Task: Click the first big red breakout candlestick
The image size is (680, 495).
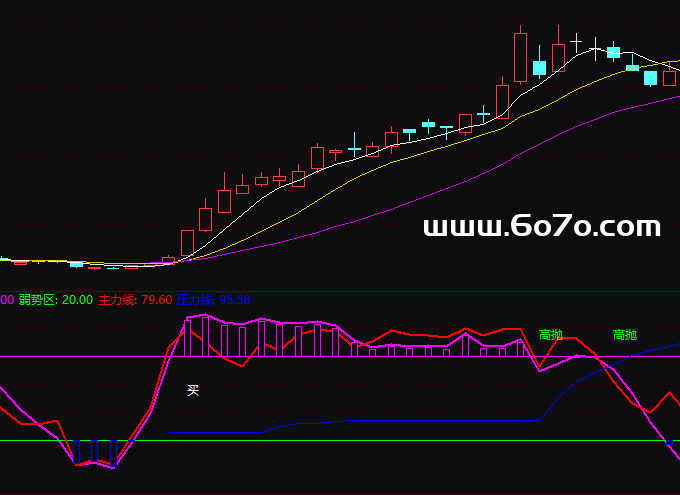Action: [x=187, y=242]
